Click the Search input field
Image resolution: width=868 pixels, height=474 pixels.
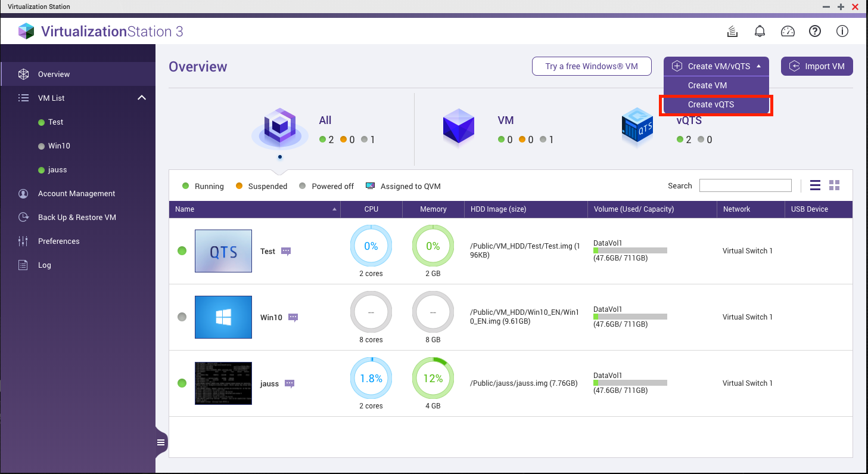[745, 185]
